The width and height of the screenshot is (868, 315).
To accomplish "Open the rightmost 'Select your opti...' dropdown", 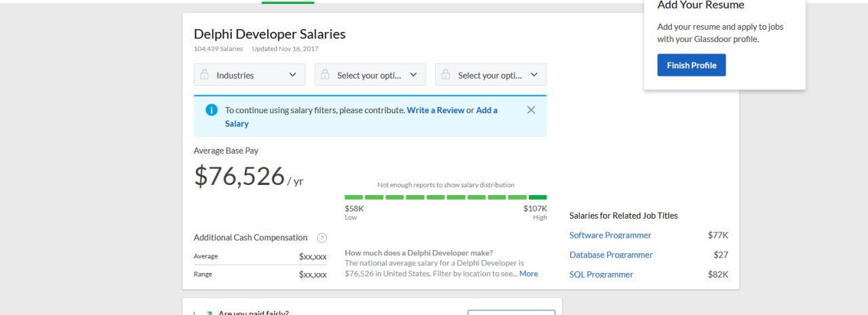I will click(x=491, y=75).
